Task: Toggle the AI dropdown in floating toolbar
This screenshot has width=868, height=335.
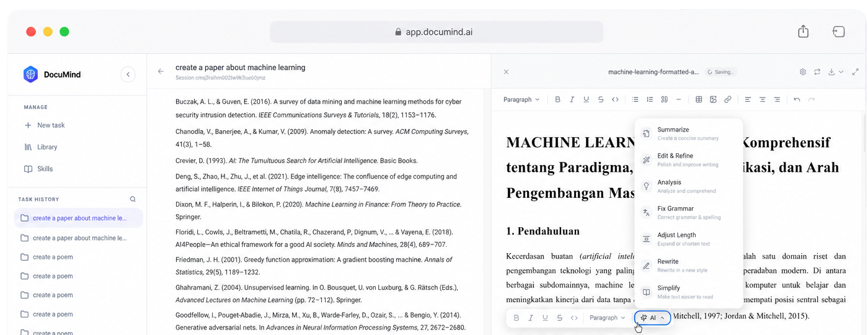Action: coord(653,318)
